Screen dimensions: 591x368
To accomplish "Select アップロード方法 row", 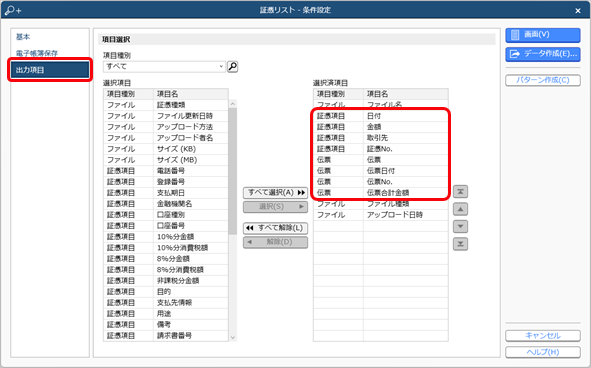I will (x=166, y=127).
